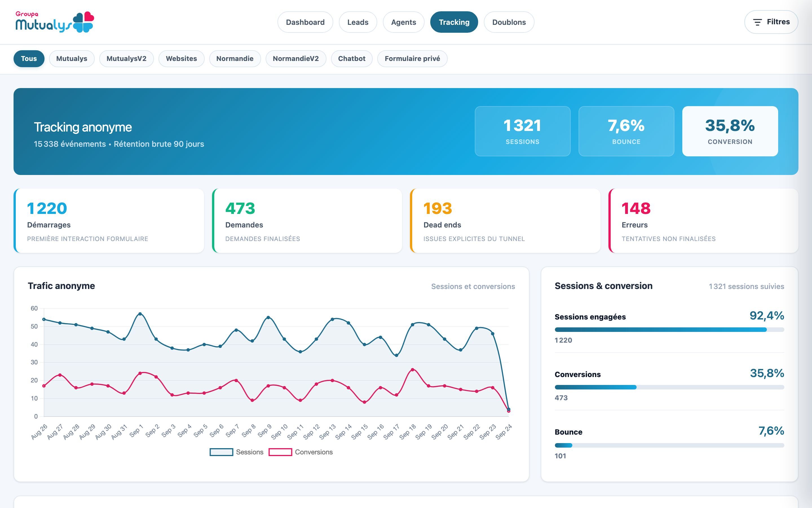812x508 pixels.
Task: Click the Conversions progress bar
Action: [x=669, y=387]
